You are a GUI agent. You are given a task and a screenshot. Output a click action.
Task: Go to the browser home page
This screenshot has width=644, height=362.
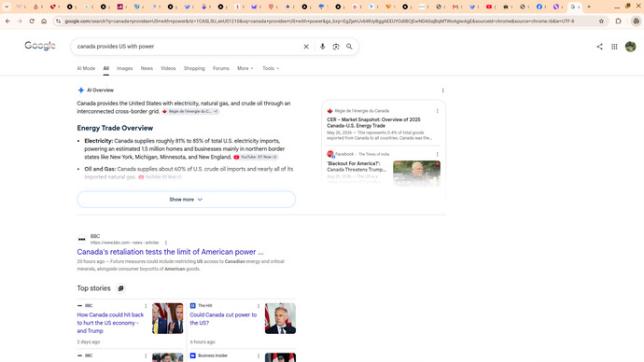coord(44,21)
